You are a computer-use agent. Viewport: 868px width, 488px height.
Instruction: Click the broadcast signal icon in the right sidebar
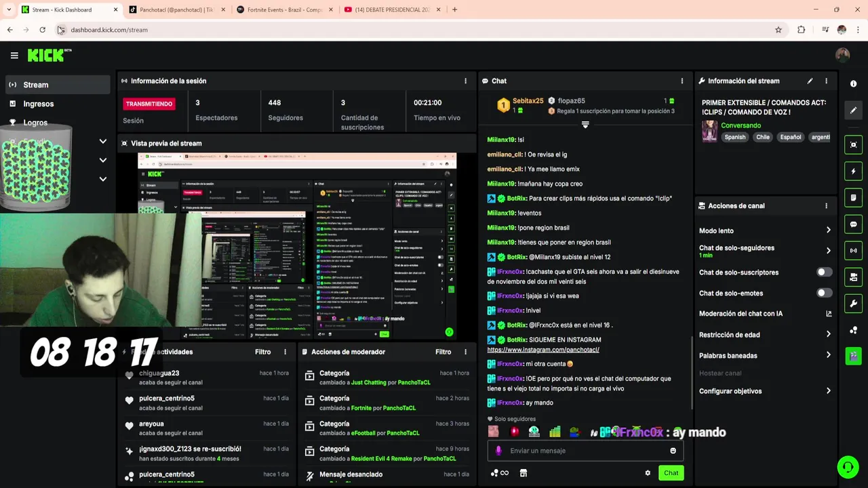tap(853, 250)
